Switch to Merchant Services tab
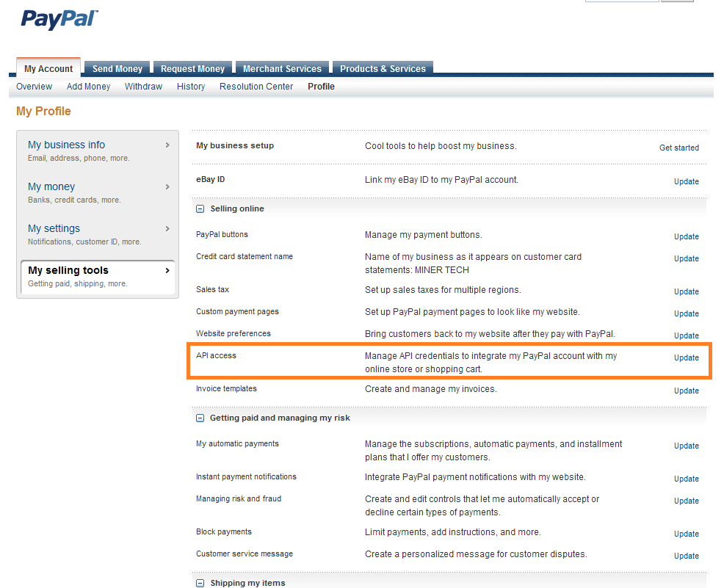 click(282, 68)
